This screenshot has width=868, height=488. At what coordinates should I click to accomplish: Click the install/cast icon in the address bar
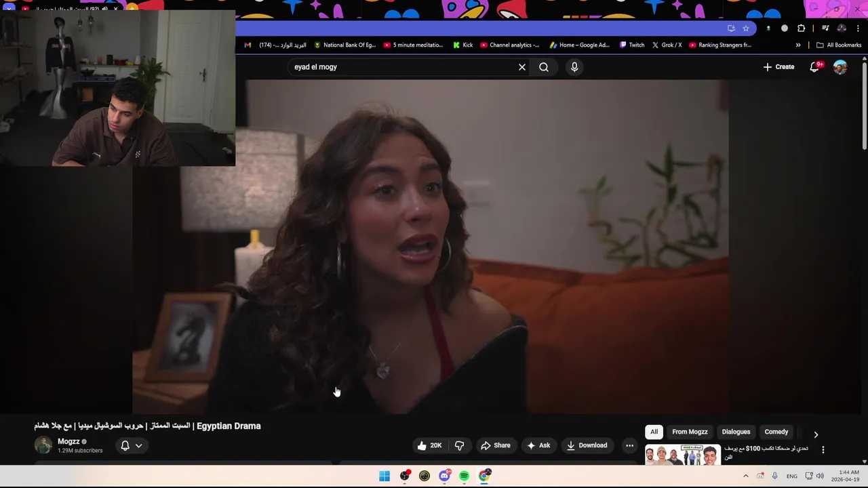(731, 28)
